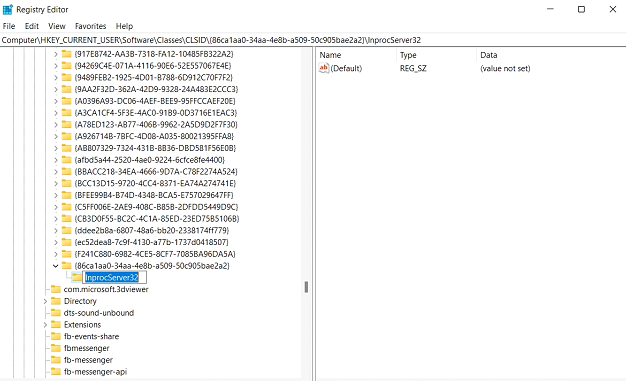Viewport: 626px width, 381px height.
Task: Minimize the Registry Editor window
Action: (x=550, y=9)
